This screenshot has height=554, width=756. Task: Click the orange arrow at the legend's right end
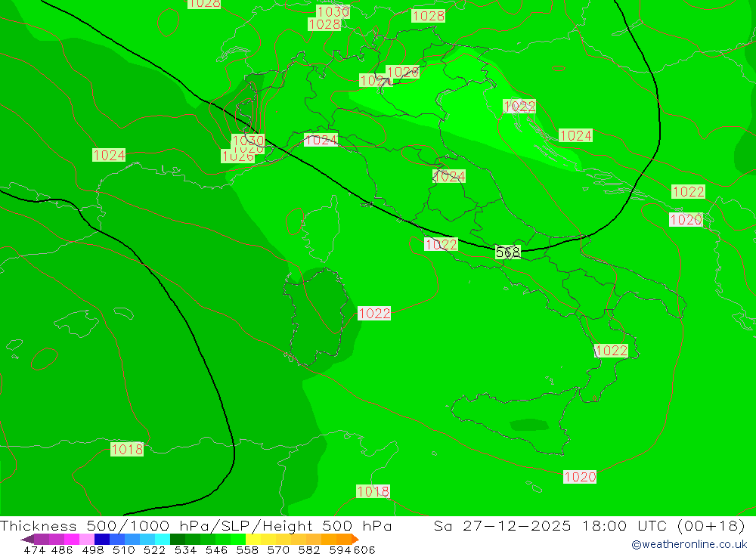pyautogui.click(x=355, y=539)
